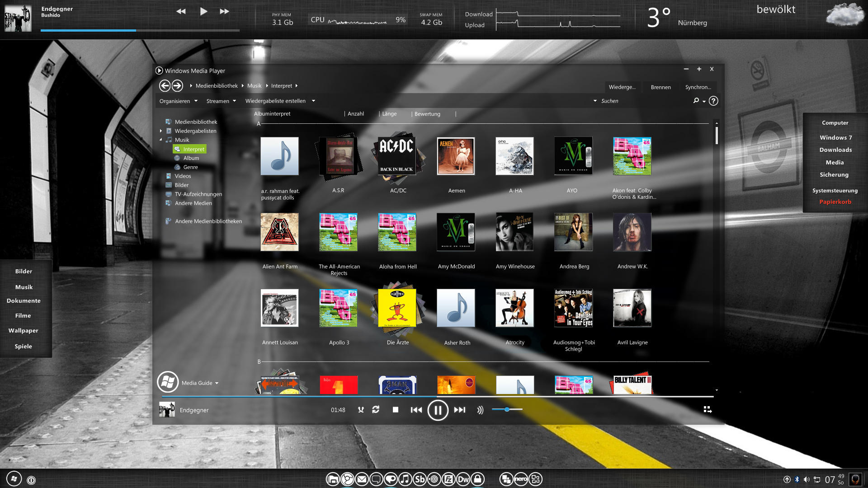
Task: Click the stop playback button
Action: 396,410
